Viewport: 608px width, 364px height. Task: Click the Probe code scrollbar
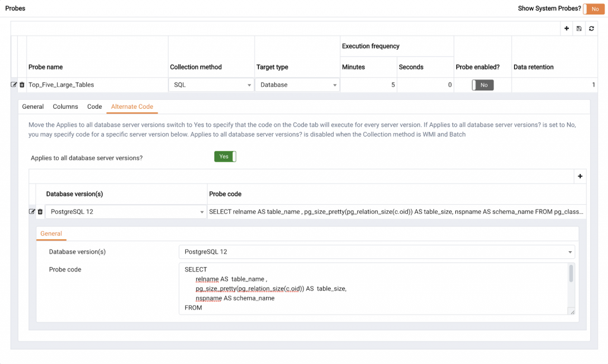pyautogui.click(x=571, y=274)
